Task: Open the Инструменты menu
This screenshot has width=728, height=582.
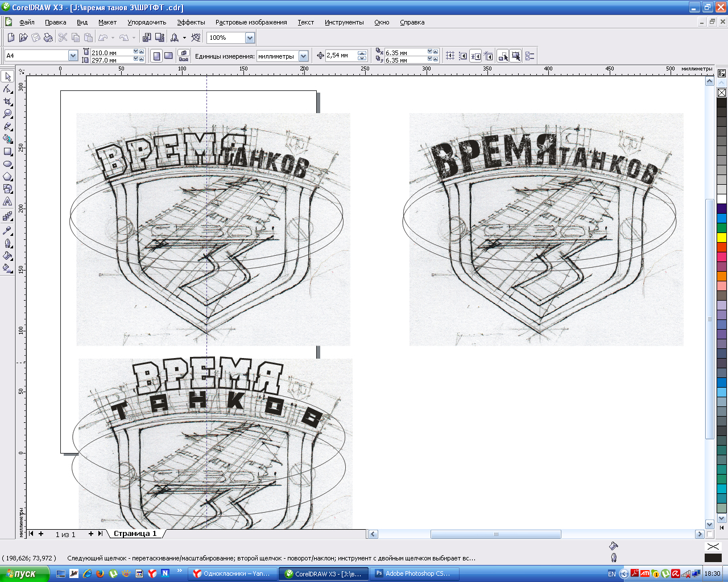Action: coord(344,22)
